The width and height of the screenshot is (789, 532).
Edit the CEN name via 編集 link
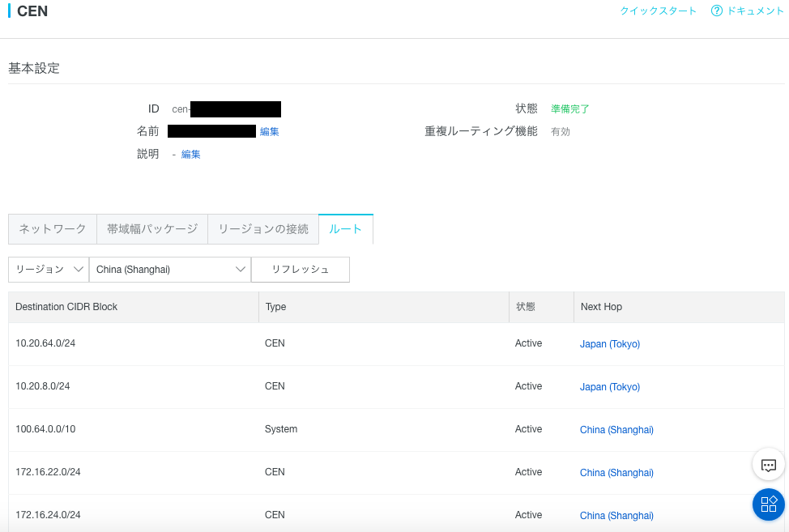269,131
